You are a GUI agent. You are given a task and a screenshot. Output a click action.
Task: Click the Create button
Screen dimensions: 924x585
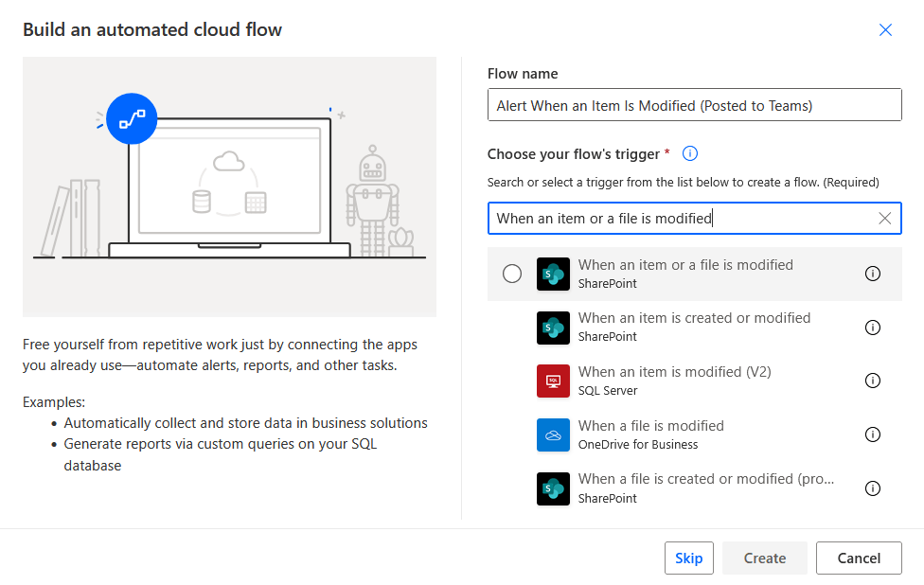(764, 558)
